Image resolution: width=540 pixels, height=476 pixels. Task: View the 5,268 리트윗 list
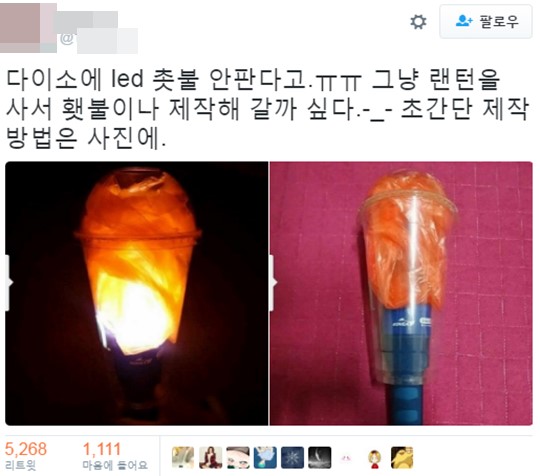tap(25, 456)
